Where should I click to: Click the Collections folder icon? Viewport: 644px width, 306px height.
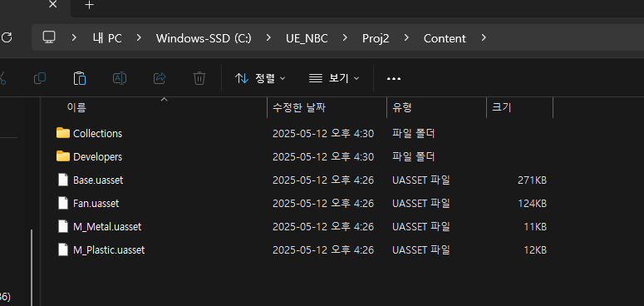tap(63, 133)
